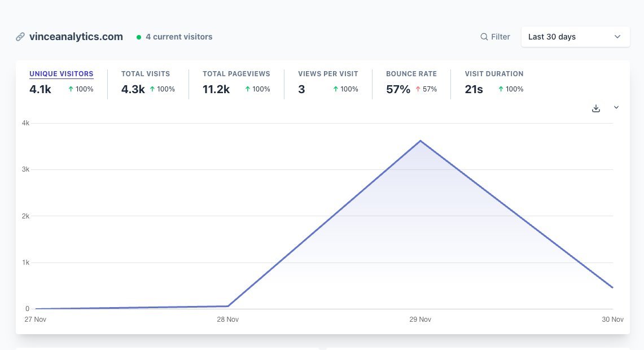Click the green arrow under Visit Duration
This screenshot has height=350, width=644.
(501, 89)
